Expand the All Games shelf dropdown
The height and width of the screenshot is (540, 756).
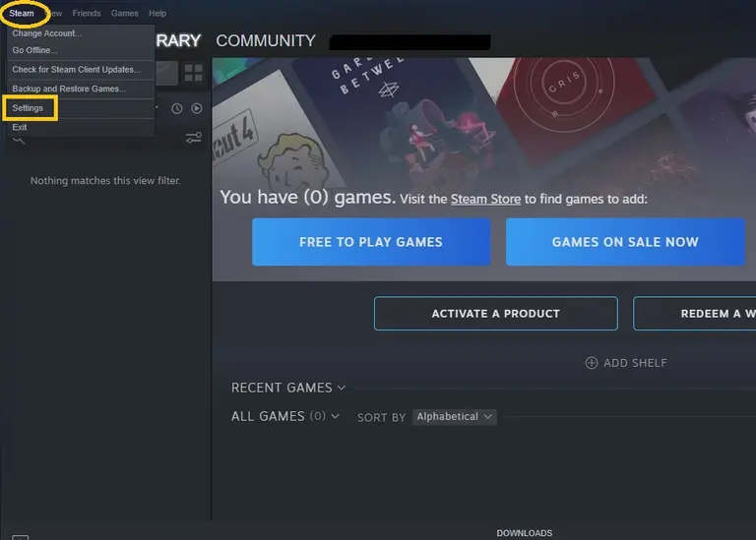tap(336, 416)
